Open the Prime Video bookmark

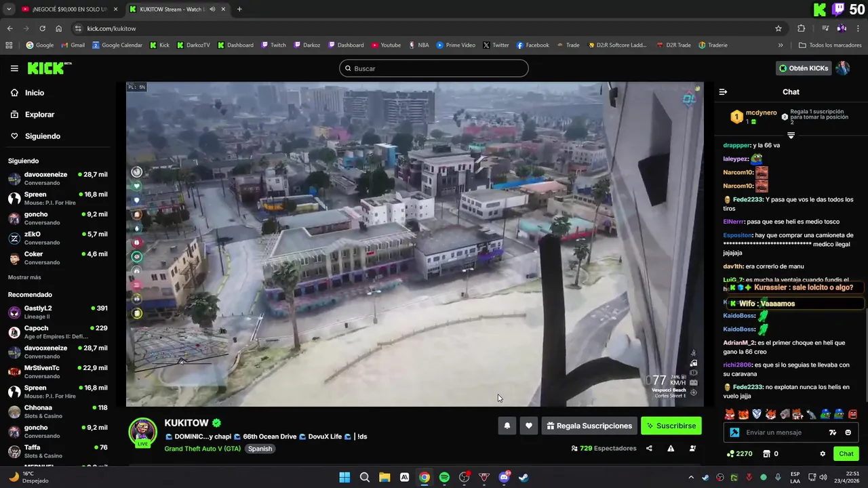click(x=455, y=45)
